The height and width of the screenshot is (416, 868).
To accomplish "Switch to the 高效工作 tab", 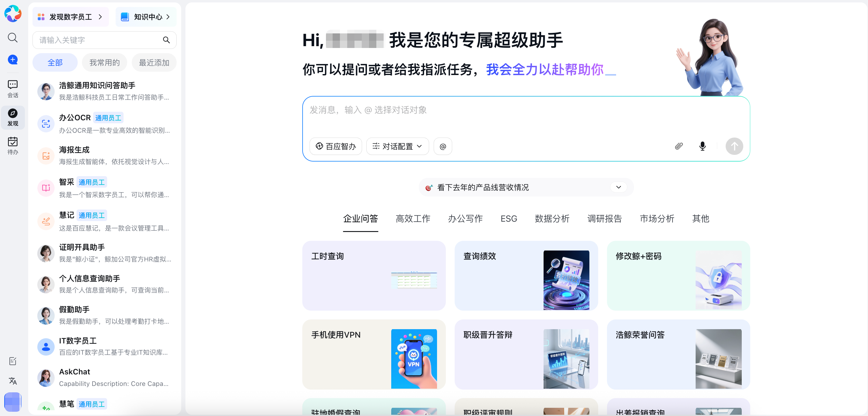I will [x=413, y=219].
